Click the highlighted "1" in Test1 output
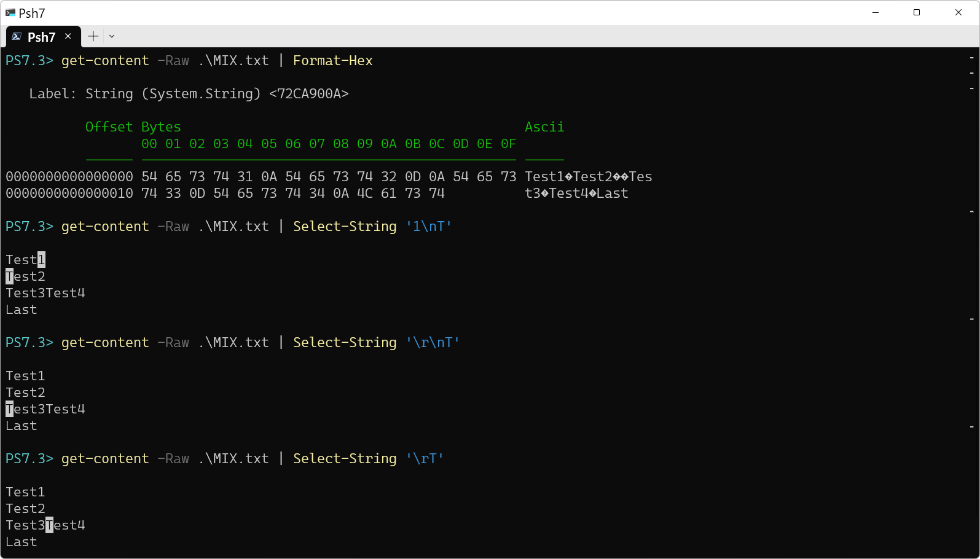 point(41,260)
